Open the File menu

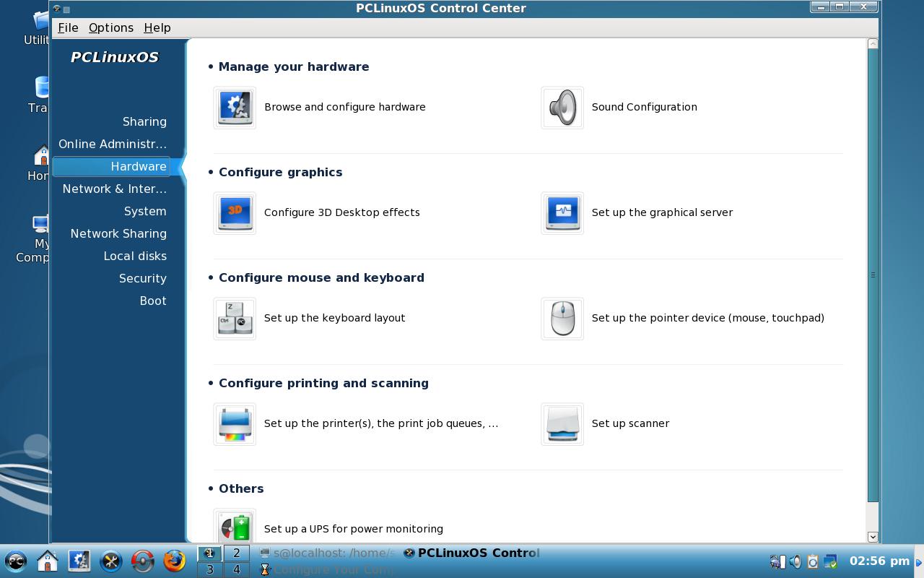click(68, 27)
